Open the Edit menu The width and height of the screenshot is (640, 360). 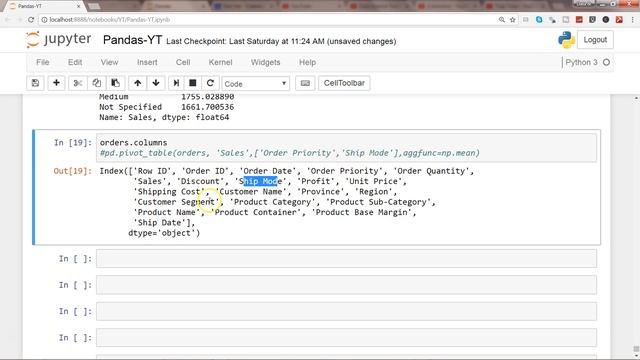pyautogui.click(x=75, y=62)
